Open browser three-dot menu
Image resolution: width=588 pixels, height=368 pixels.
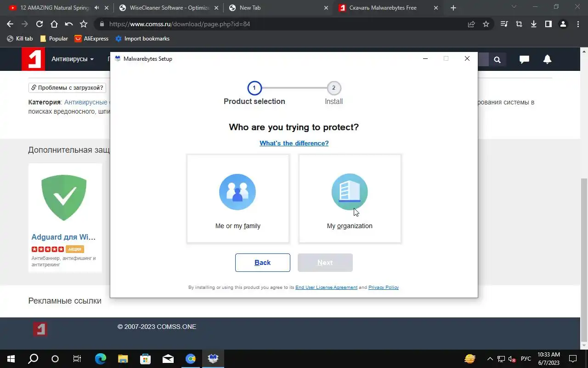point(578,24)
